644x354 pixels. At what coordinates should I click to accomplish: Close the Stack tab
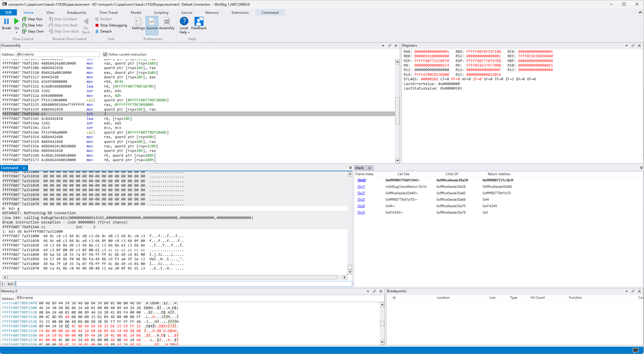pos(370,168)
